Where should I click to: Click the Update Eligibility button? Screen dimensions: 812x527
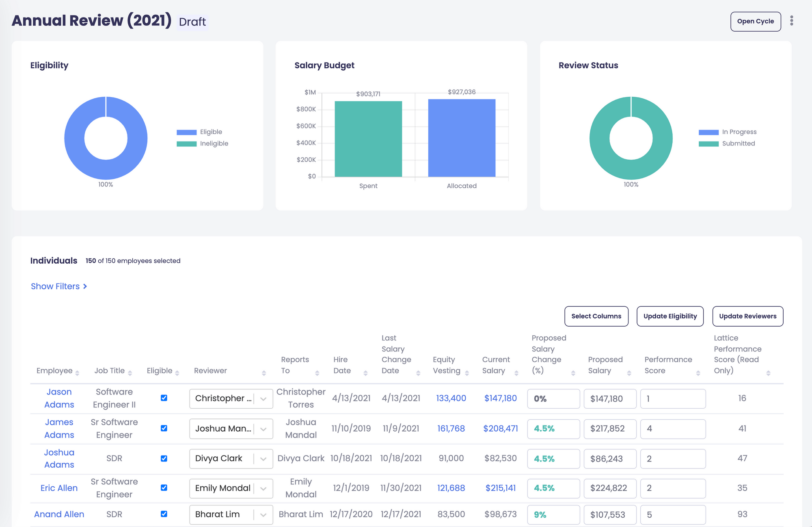pos(670,316)
